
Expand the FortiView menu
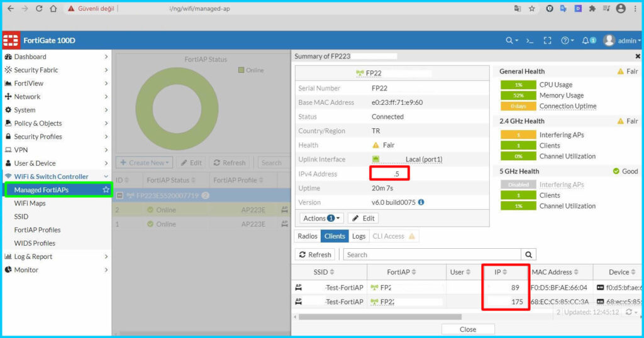56,84
